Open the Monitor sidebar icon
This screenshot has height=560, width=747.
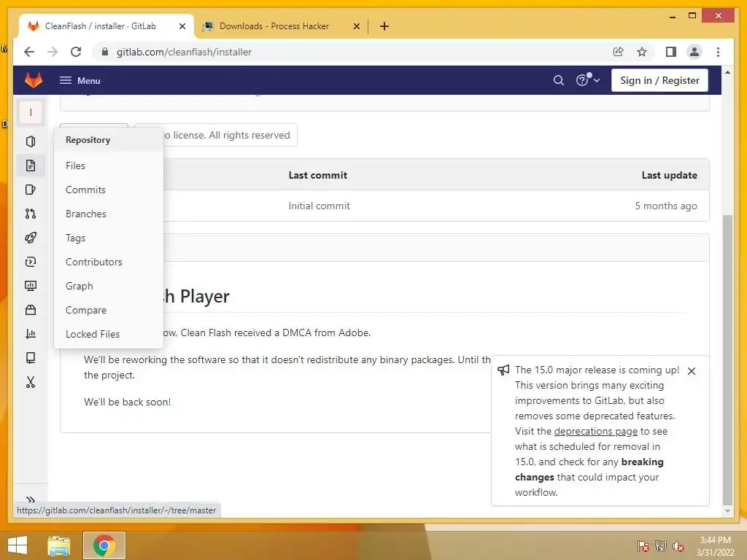tap(31, 286)
